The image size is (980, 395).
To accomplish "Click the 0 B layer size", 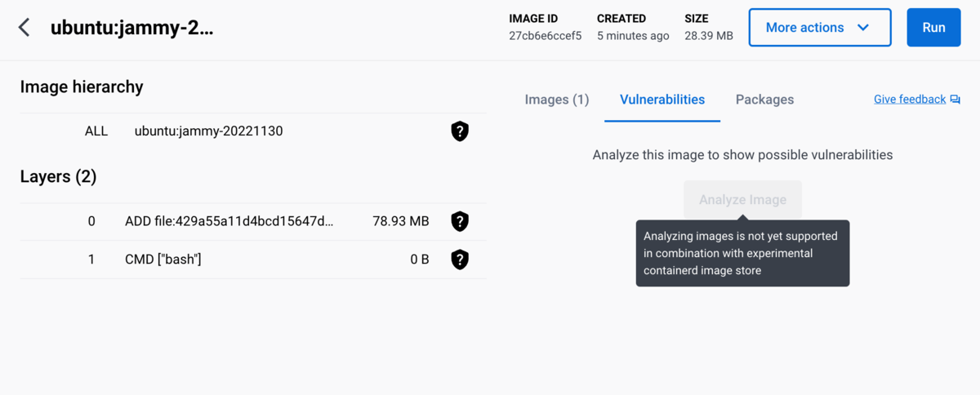I will tap(420, 260).
